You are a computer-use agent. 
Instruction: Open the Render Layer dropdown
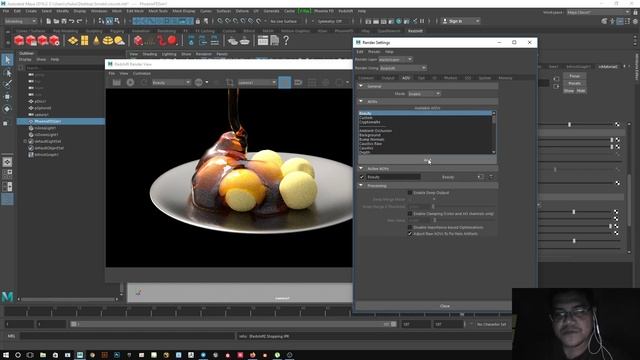click(396, 60)
